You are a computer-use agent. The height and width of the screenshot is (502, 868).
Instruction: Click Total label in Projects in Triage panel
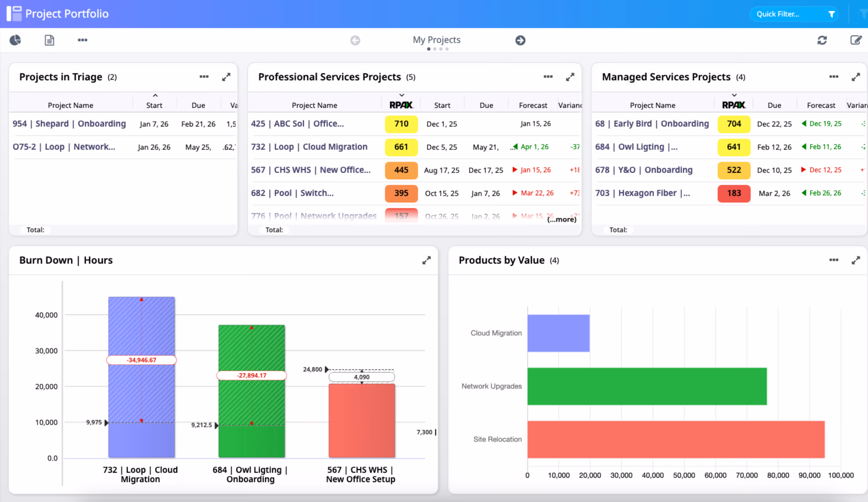tap(36, 230)
